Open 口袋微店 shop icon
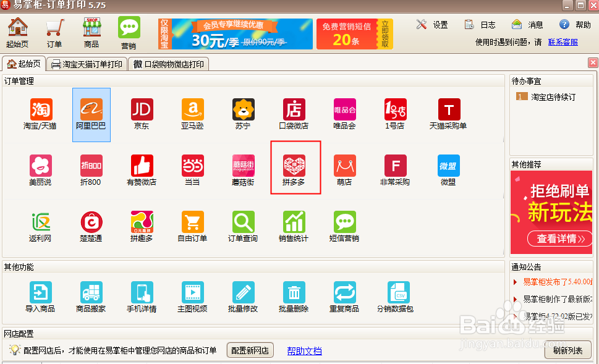 pos(294,114)
